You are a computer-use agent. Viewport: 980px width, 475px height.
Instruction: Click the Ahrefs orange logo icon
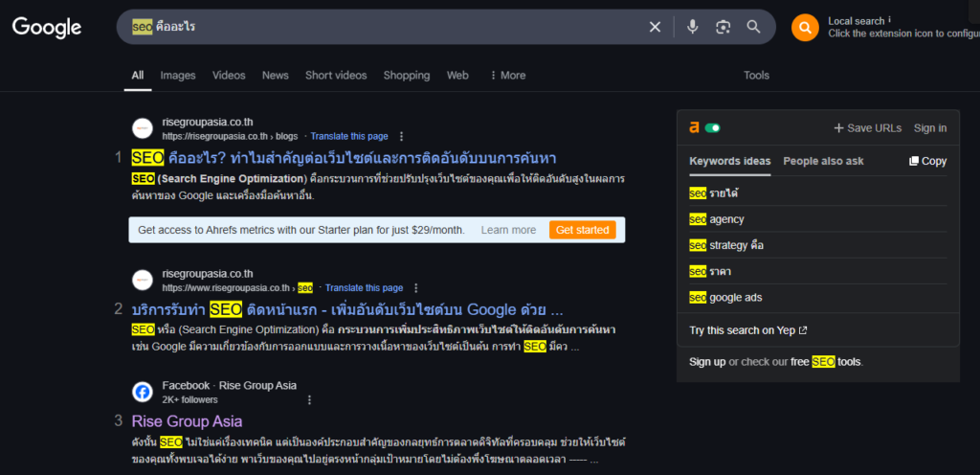(694, 127)
